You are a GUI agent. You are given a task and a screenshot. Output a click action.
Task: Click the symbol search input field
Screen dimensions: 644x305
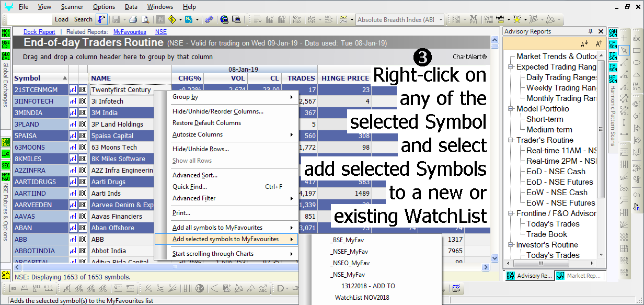30,19
